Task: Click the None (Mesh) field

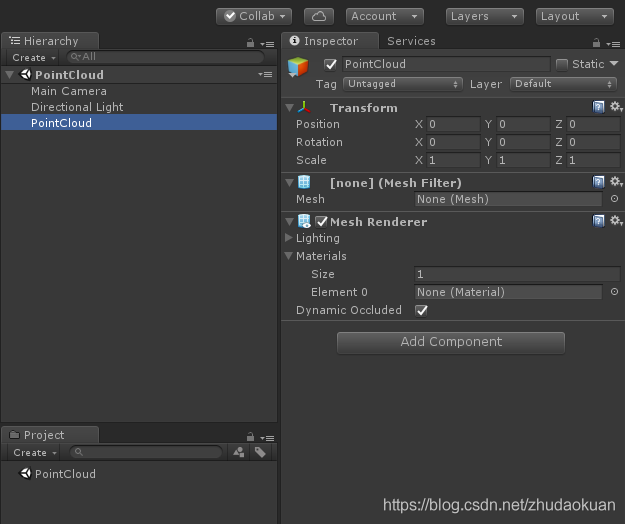Action: [508, 199]
